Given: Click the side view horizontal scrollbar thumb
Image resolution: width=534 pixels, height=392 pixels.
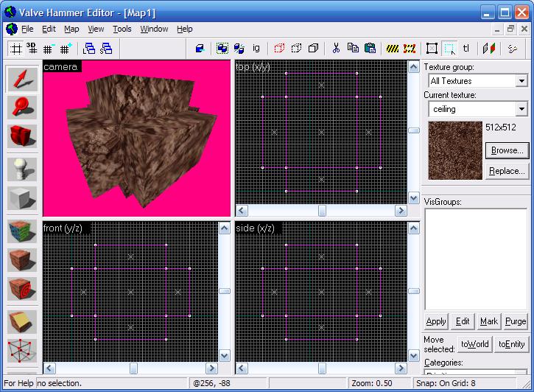Looking at the screenshot, I should (x=322, y=368).
